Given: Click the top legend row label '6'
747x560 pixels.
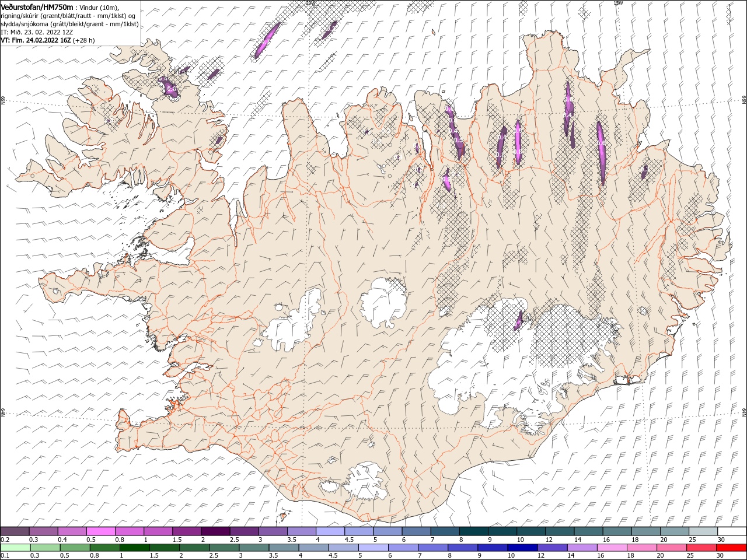Looking at the screenshot, I should point(403,540).
